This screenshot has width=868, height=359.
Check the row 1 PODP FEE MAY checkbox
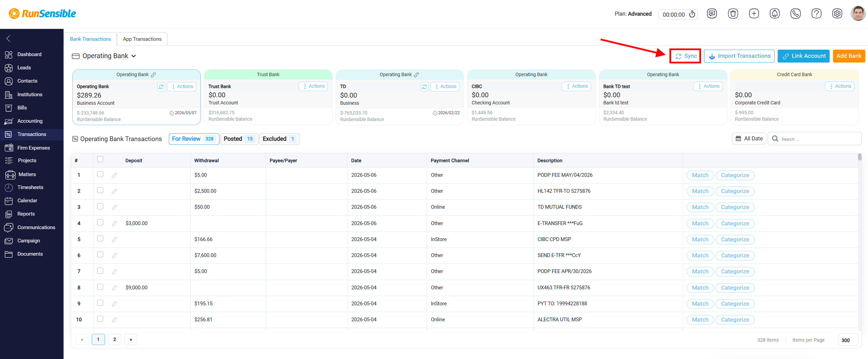[x=100, y=174]
